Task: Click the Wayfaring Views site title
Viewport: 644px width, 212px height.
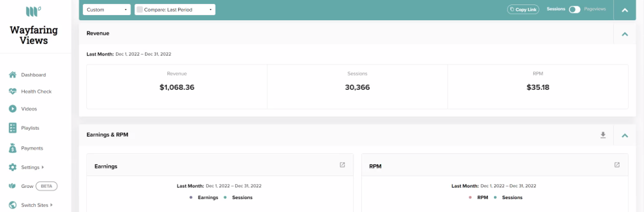Action: pyautogui.click(x=34, y=35)
